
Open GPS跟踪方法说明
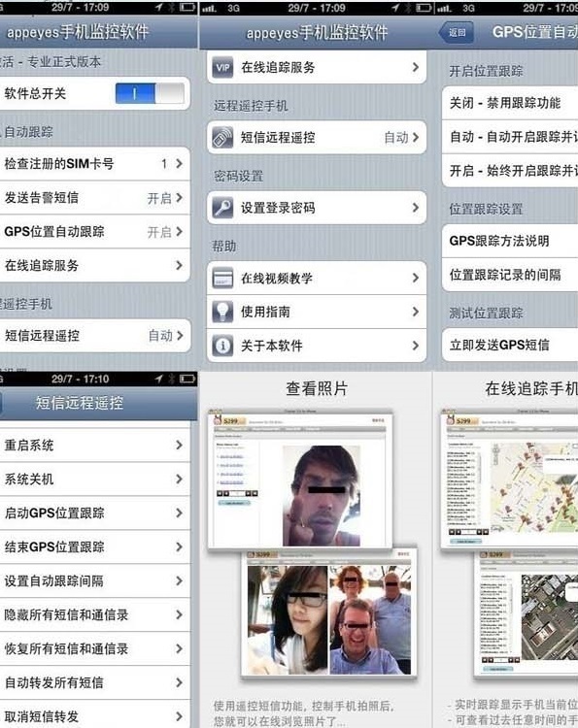point(510,241)
